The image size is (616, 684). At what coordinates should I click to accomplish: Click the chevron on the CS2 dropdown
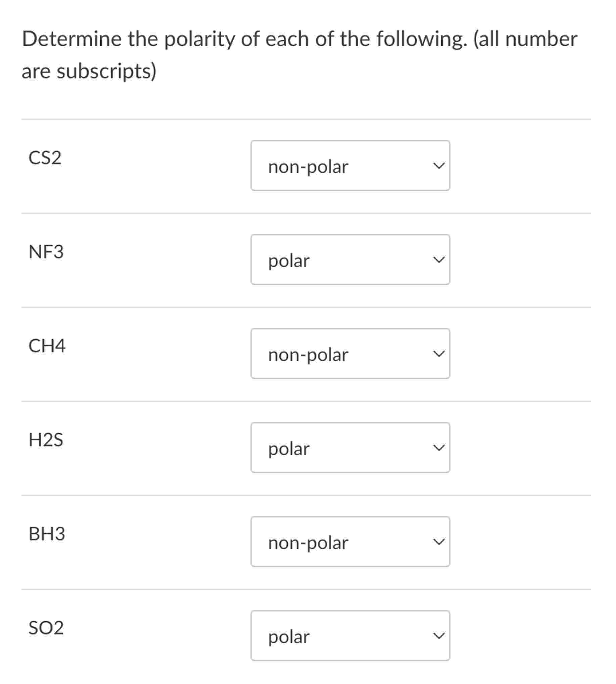pyautogui.click(x=439, y=166)
